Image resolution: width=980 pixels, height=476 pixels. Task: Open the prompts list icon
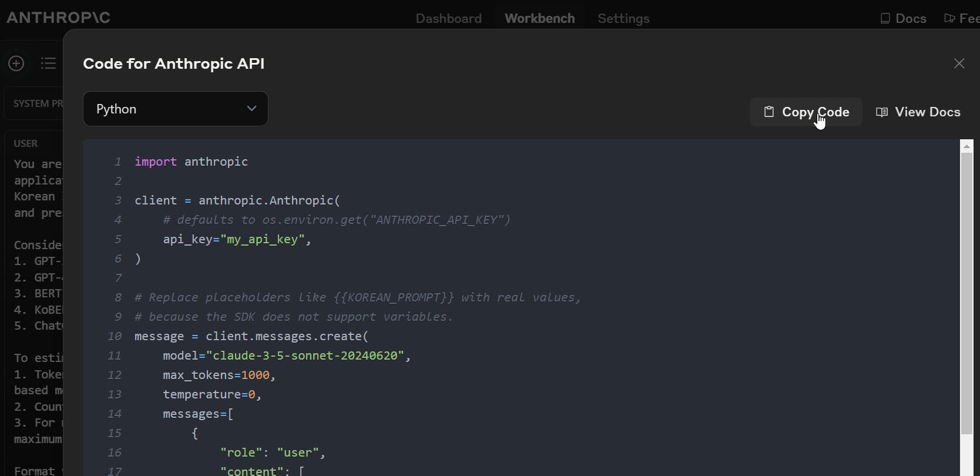[x=48, y=63]
